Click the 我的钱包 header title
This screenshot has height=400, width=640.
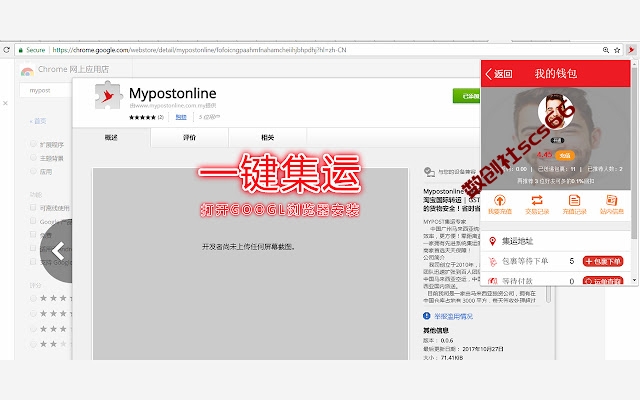556,74
